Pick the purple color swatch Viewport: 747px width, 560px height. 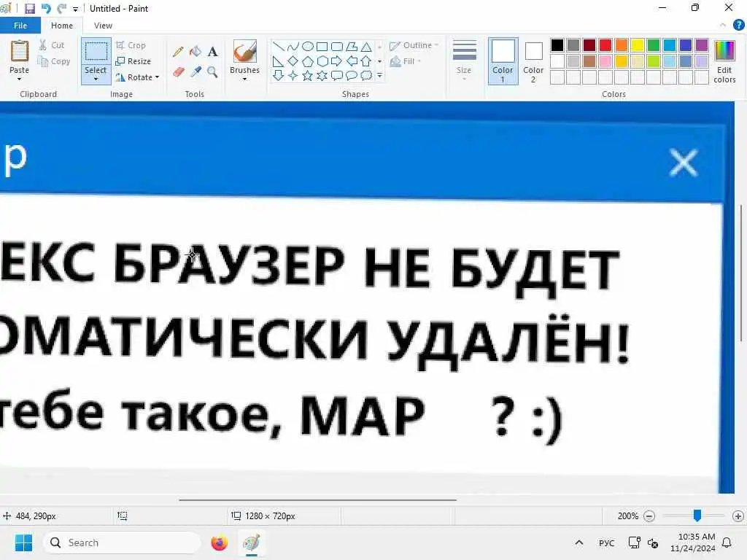(x=702, y=44)
